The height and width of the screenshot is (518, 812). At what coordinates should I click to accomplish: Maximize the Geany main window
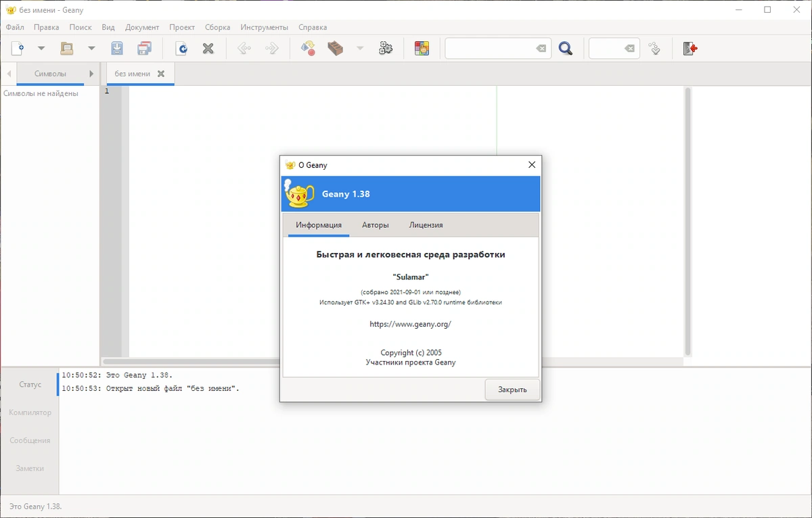[x=767, y=9]
